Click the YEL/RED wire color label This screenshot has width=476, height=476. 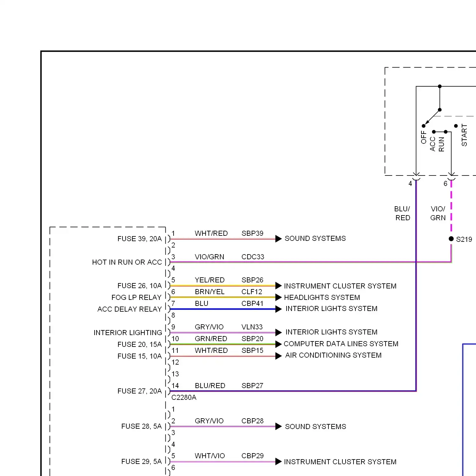[210, 280]
